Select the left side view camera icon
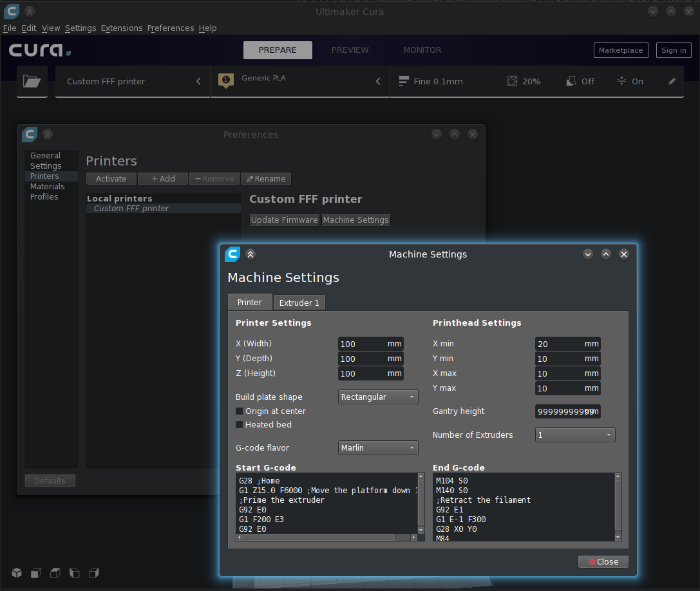The image size is (700, 591). [75, 573]
